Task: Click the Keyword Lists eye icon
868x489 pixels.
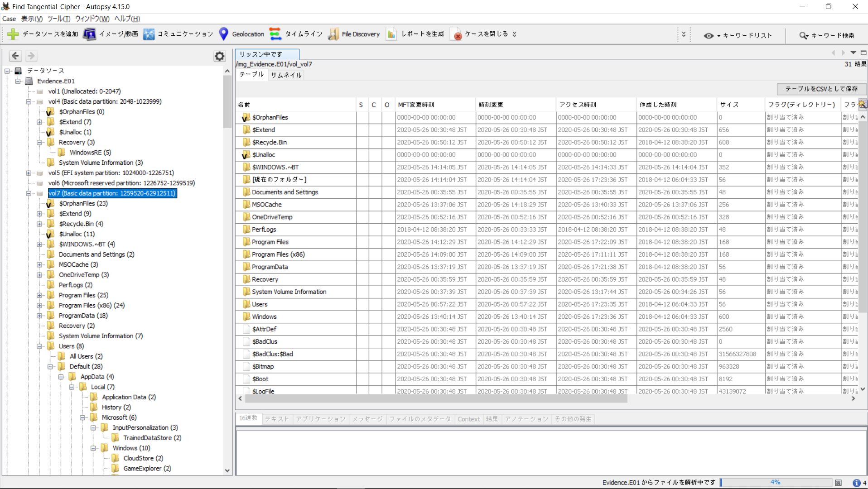Action: point(709,35)
